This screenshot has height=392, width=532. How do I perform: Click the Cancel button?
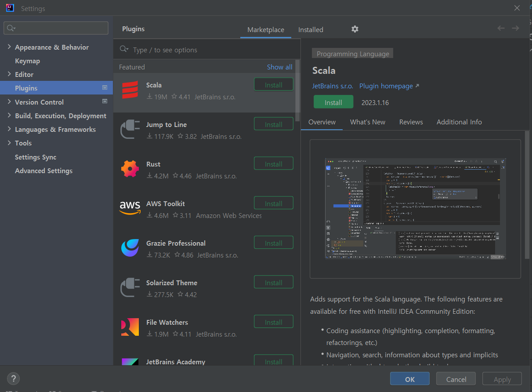(x=456, y=379)
